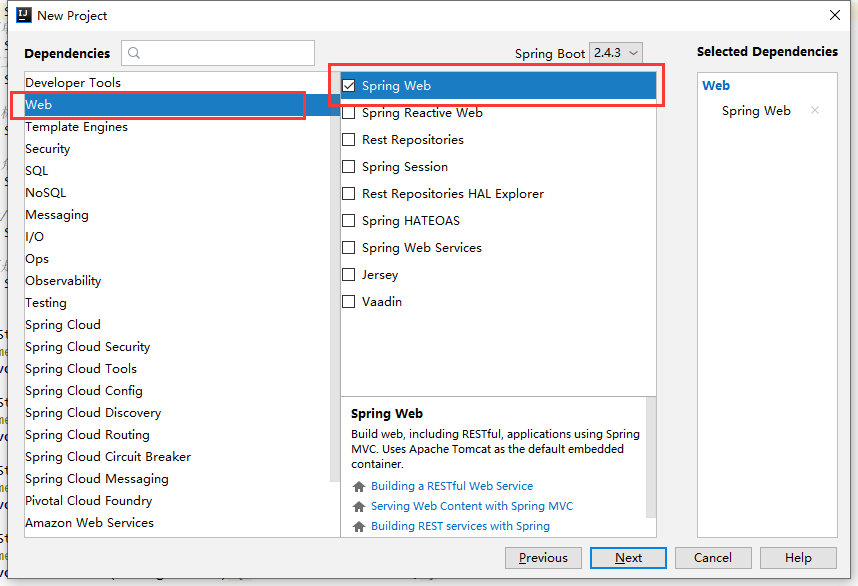Select the I/O category
This screenshot has width=858, height=586.
coord(177,237)
